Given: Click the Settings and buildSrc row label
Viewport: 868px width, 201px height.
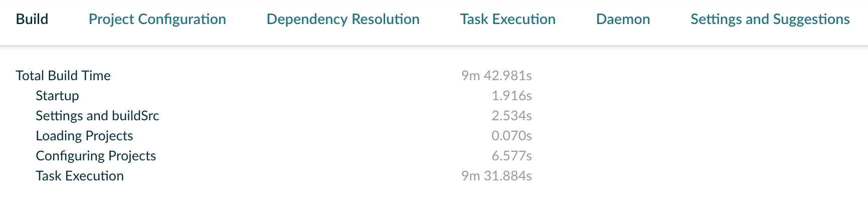Looking at the screenshot, I should point(97,116).
